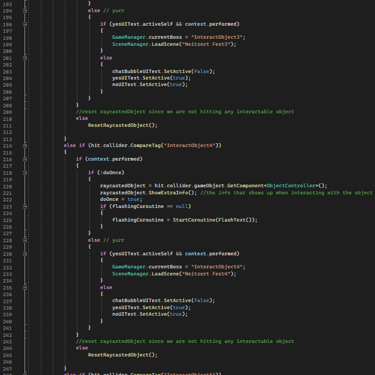Click GameManager on line 232

(129, 267)
